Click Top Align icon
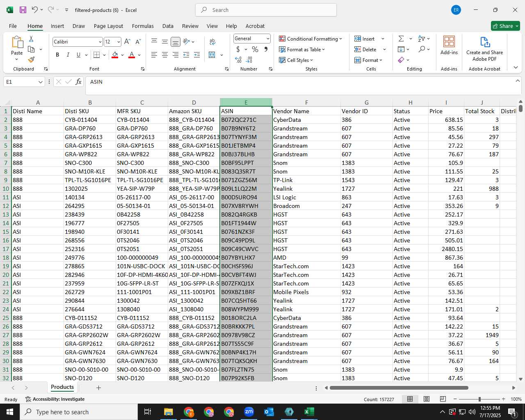This screenshot has width=525, height=420. (x=154, y=41)
